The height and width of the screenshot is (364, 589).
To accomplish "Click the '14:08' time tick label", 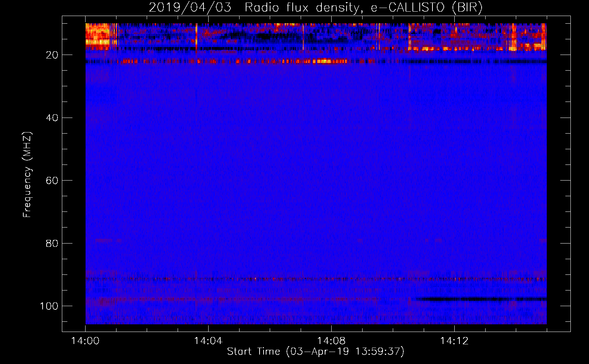I will [x=331, y=341].
